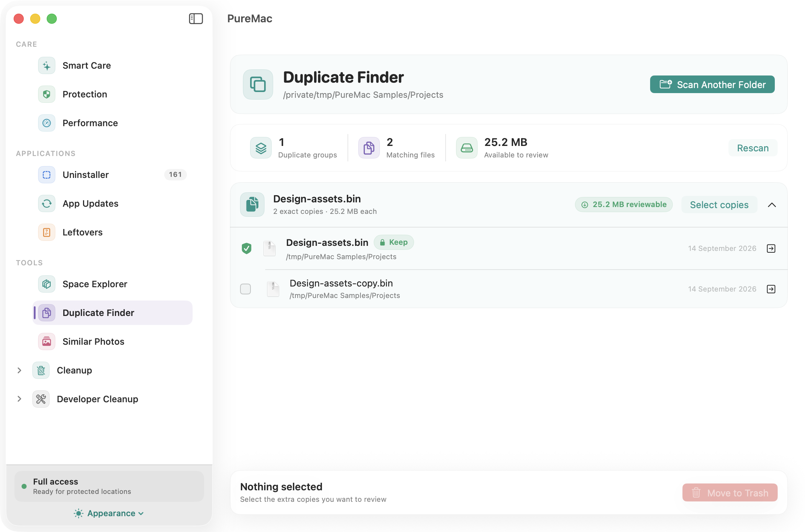Click the 161 badge next to Uninstaller
805x532 pixels.
click(175, 175)
